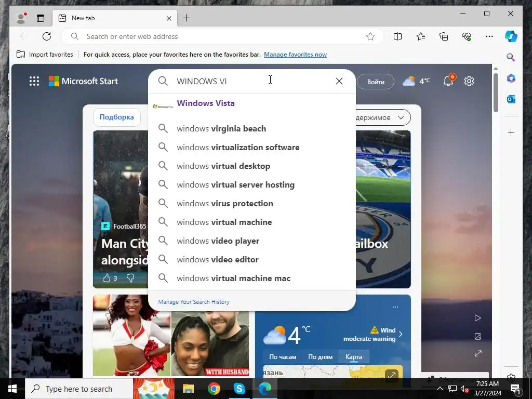532x399 pixels.
Task: Open File Explorer from taskbar
Action: [x=188, y=389]
